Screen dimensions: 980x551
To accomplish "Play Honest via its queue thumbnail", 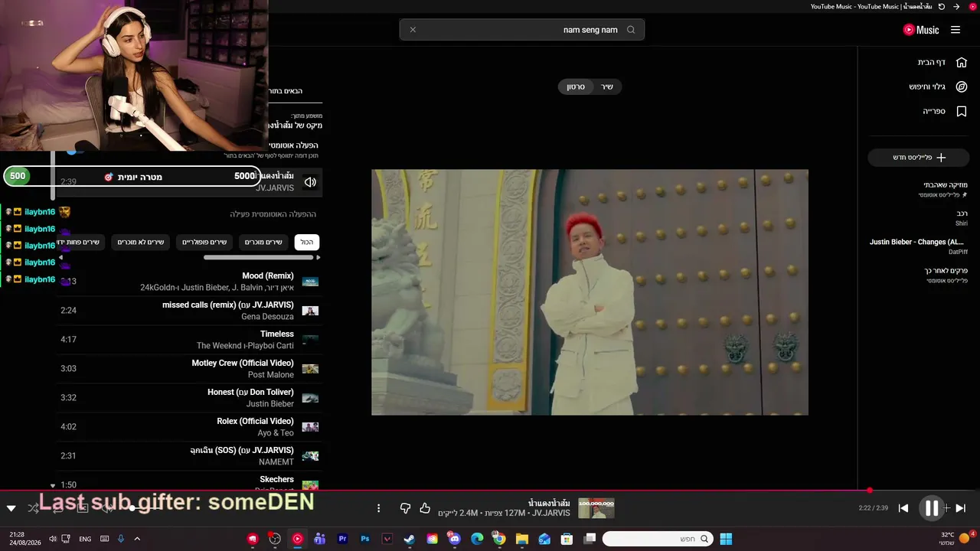I will [310, 398].
